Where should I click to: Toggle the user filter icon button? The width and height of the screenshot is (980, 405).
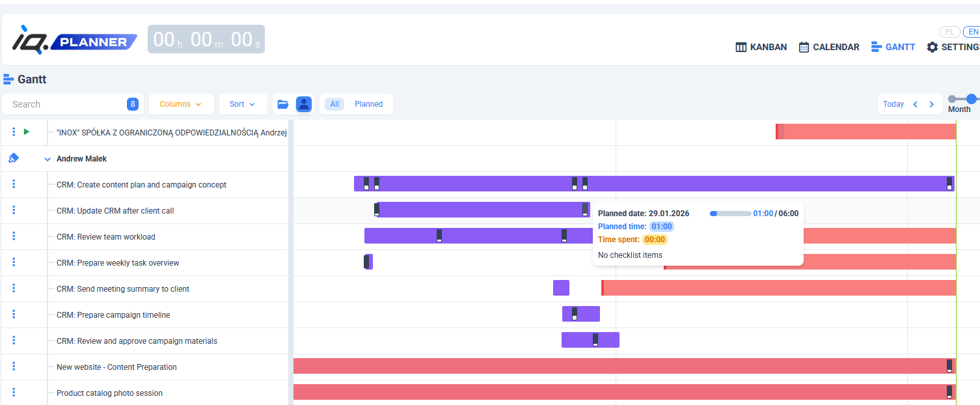click(304, 104)
